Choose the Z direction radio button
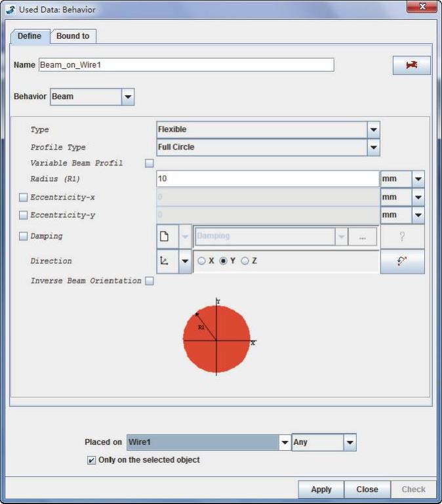The height and width of the screenshot is (504, 442). [245, 261]
